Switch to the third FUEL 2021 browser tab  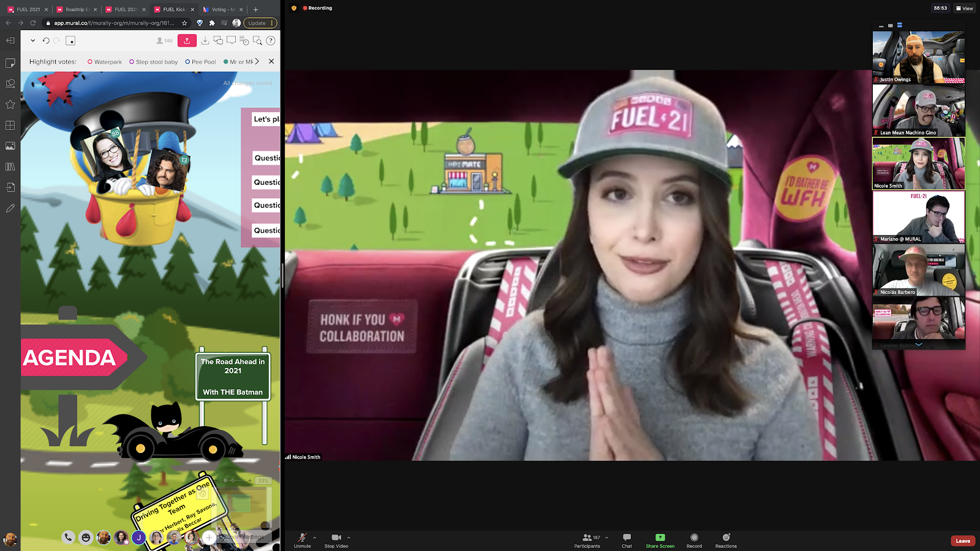click(126, 9)
